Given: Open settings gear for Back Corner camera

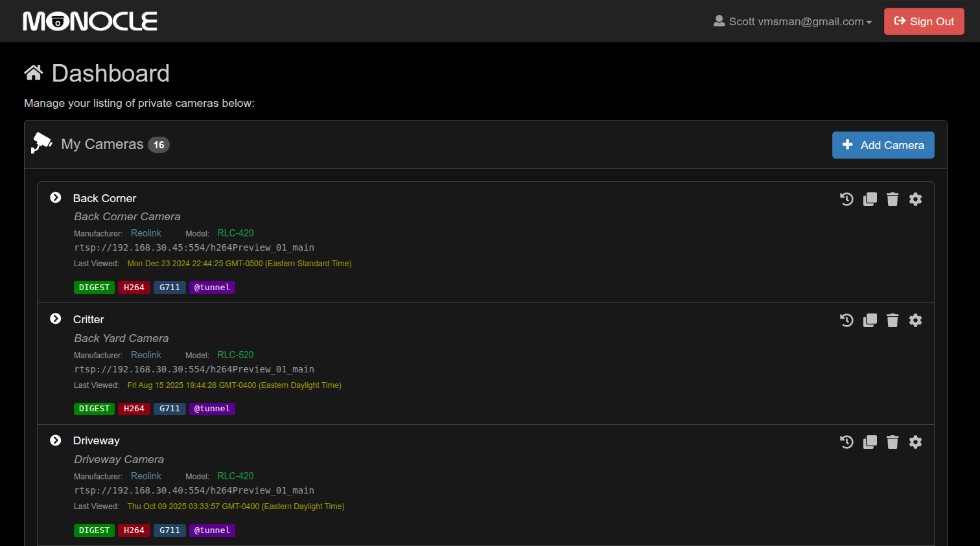Looking at the screenshot, I should tap(915, 199).
